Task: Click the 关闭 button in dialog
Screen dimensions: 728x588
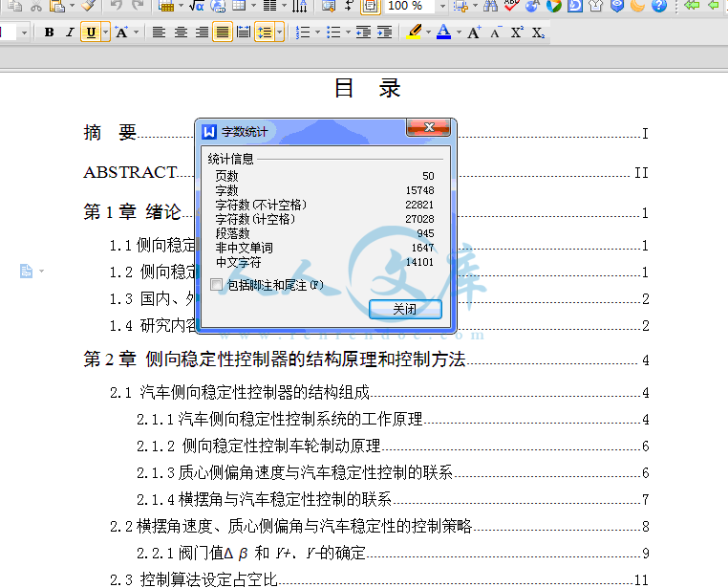Action: pos(405,310)
